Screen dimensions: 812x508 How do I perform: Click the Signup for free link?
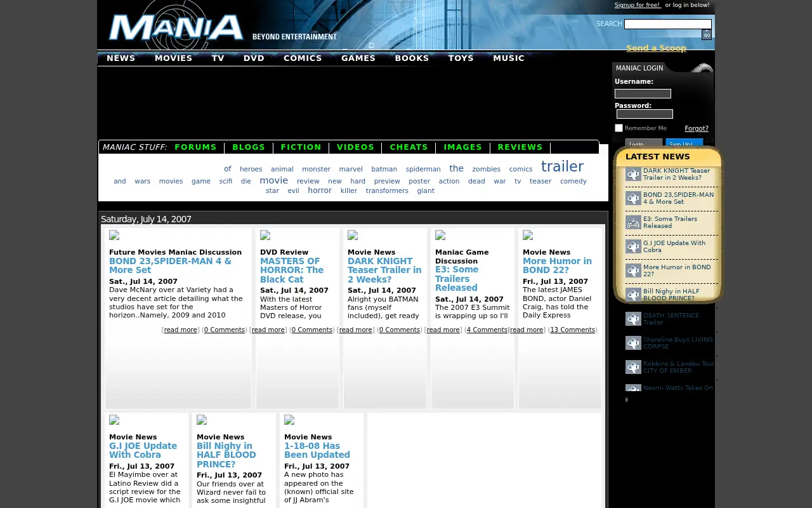[638, 5]
